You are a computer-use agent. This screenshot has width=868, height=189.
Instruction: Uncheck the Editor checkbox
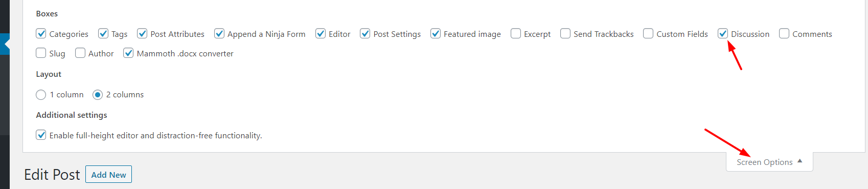(x=321, y=34)
